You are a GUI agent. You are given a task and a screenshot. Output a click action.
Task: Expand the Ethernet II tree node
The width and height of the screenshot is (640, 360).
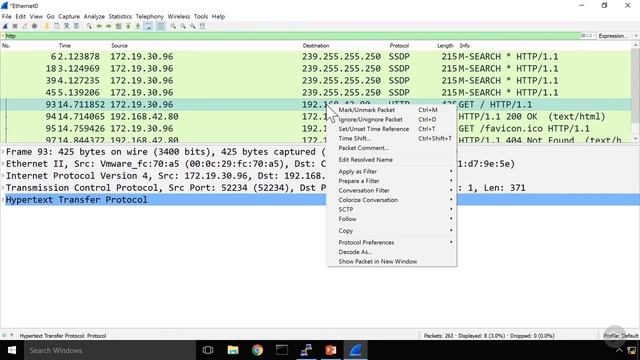click(x=3, y=164)
